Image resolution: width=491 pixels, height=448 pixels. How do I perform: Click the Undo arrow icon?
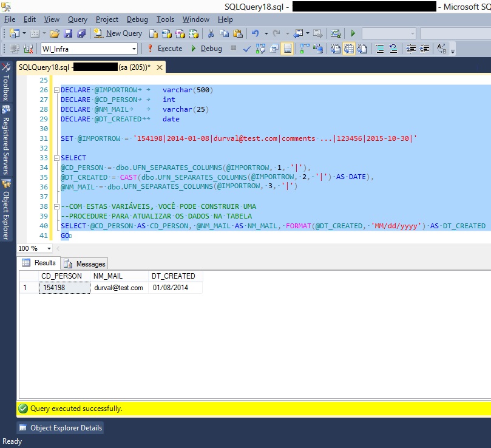point(256,34)
